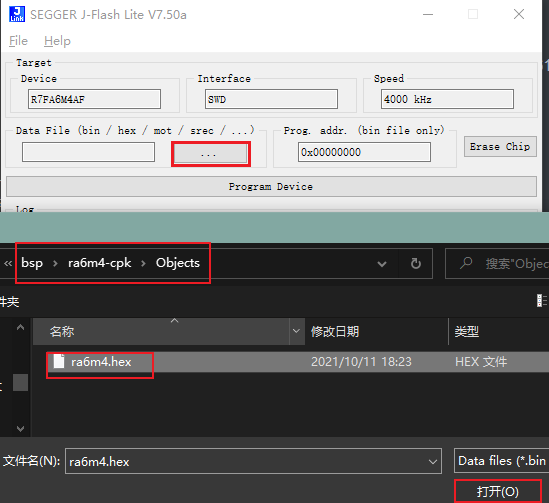The height and width of the screenshot is (503, 549).
Task: Expand the 文件名 combo box dropdown
Action: [x=433, y=462]
